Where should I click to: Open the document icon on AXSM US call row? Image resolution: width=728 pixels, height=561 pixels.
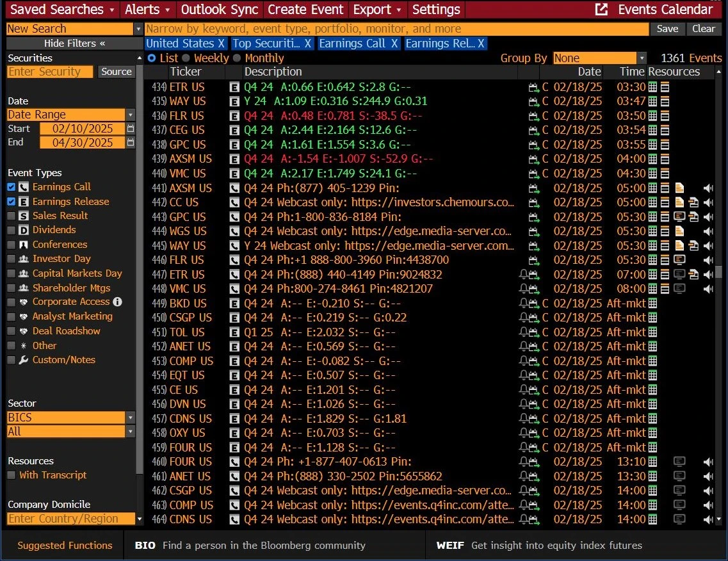click(679, 188)
